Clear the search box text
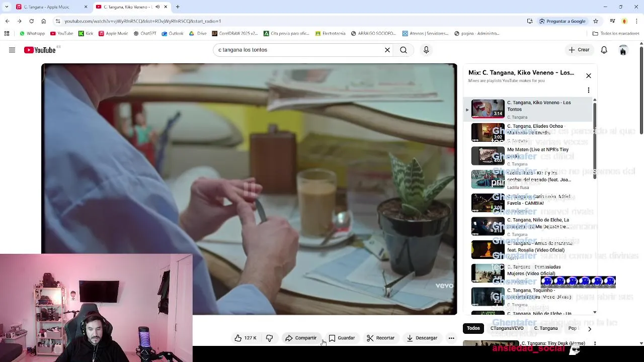The height and width of the screenshot is (362, 644). 387,50
